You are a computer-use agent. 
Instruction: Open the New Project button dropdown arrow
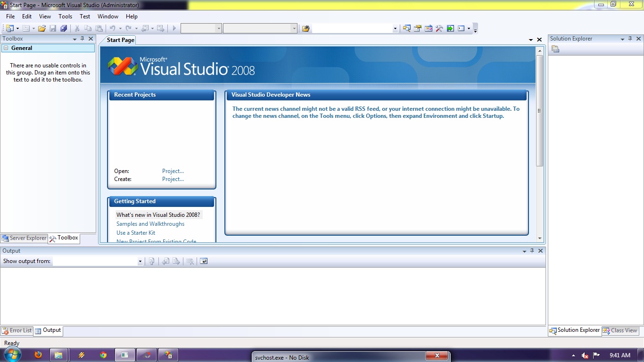coord(17,28)
